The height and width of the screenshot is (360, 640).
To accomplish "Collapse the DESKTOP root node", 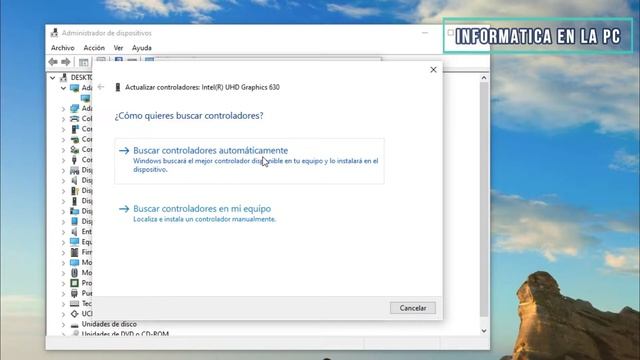I will (x=53, y=78).
